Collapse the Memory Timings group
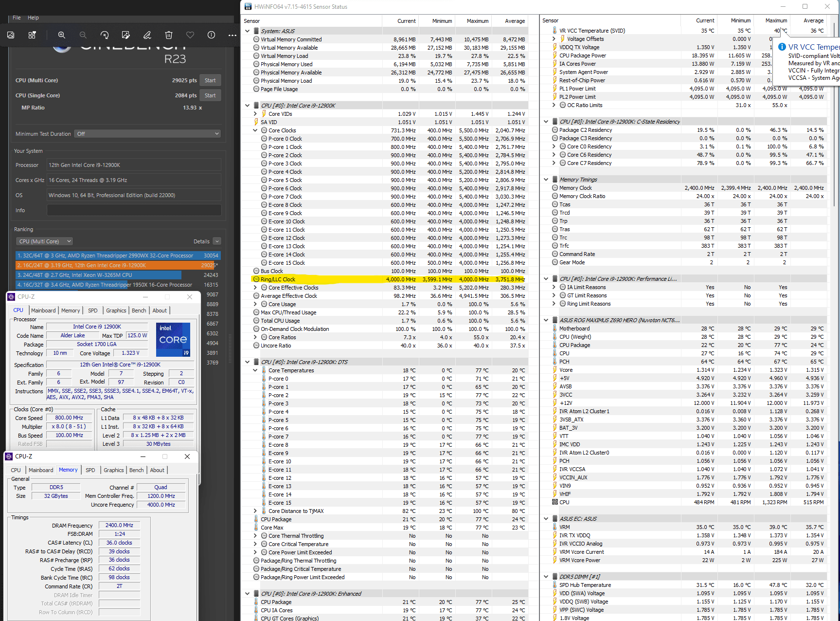 (546, 180)
